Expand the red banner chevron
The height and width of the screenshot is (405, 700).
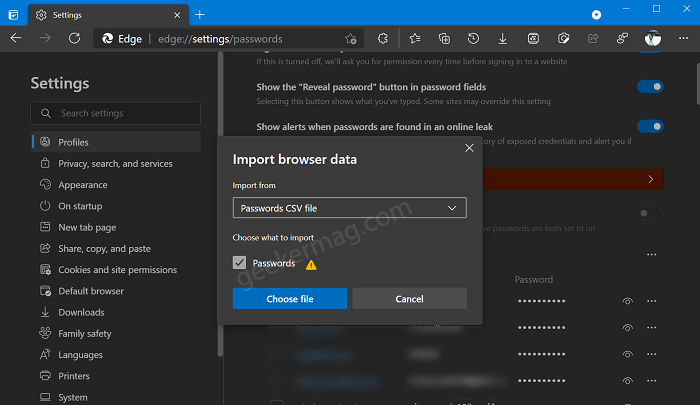[x=651, y=179]
